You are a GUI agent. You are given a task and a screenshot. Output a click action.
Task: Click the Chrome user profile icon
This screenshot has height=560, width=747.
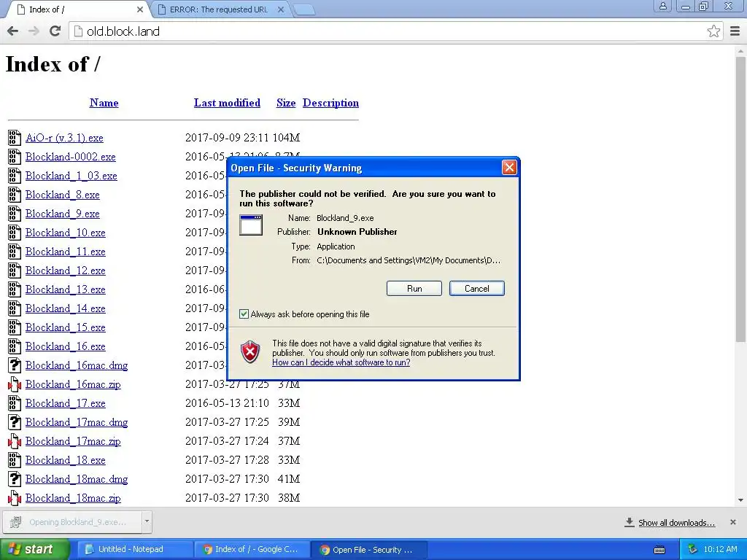click(x=662, y=6)
